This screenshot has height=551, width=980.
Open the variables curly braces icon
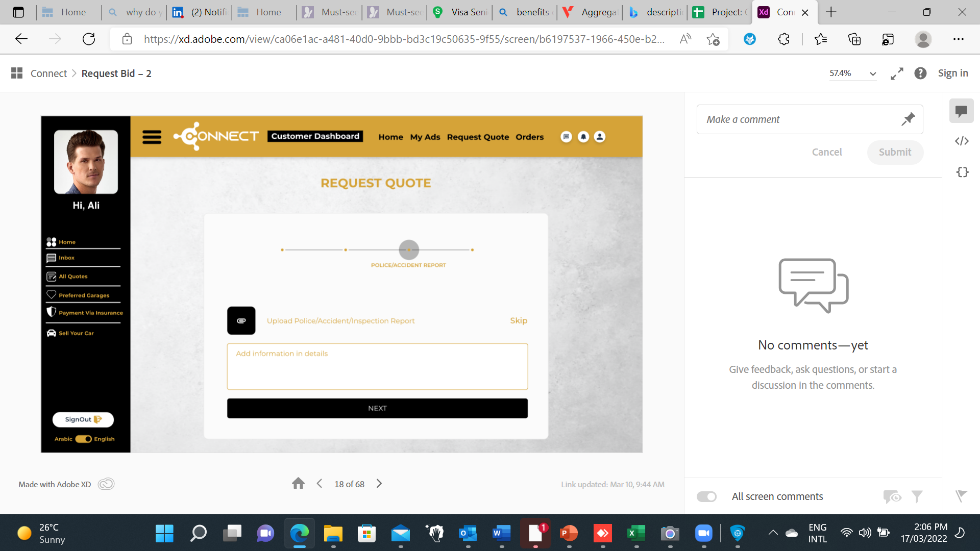coord(962,172)
